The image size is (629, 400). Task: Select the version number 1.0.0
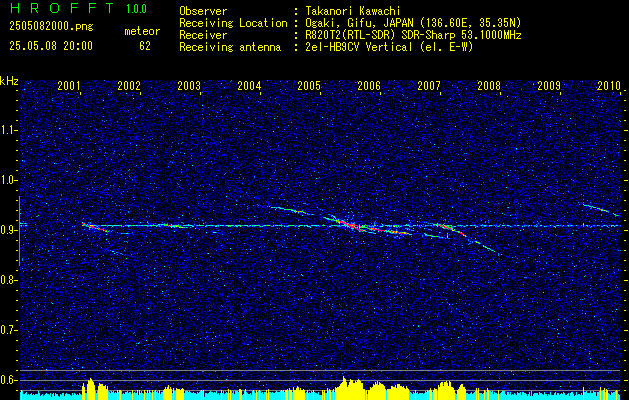point(136,9)
